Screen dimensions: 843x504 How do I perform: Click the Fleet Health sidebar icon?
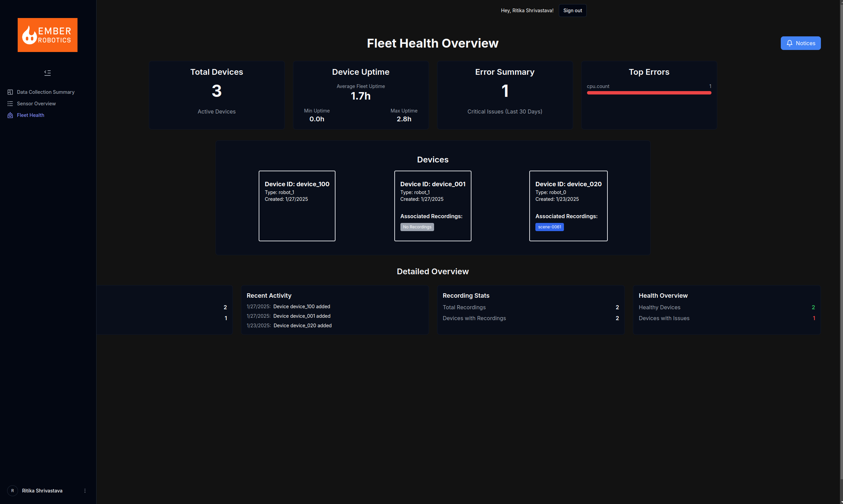coord(10,115)
